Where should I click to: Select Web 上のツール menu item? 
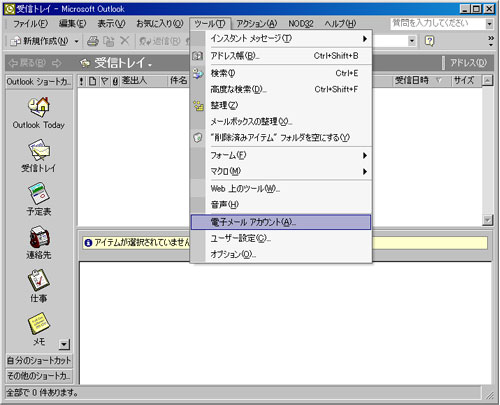click(x=281, y=189)
